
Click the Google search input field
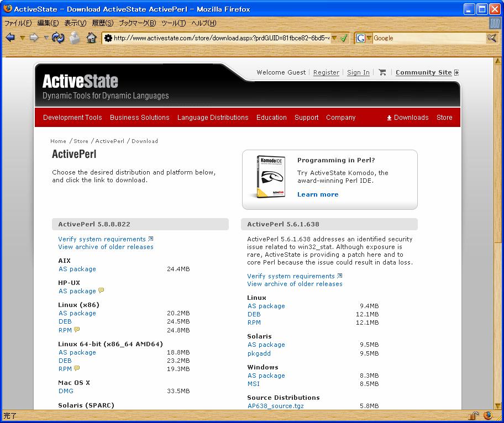coord(428,38)
